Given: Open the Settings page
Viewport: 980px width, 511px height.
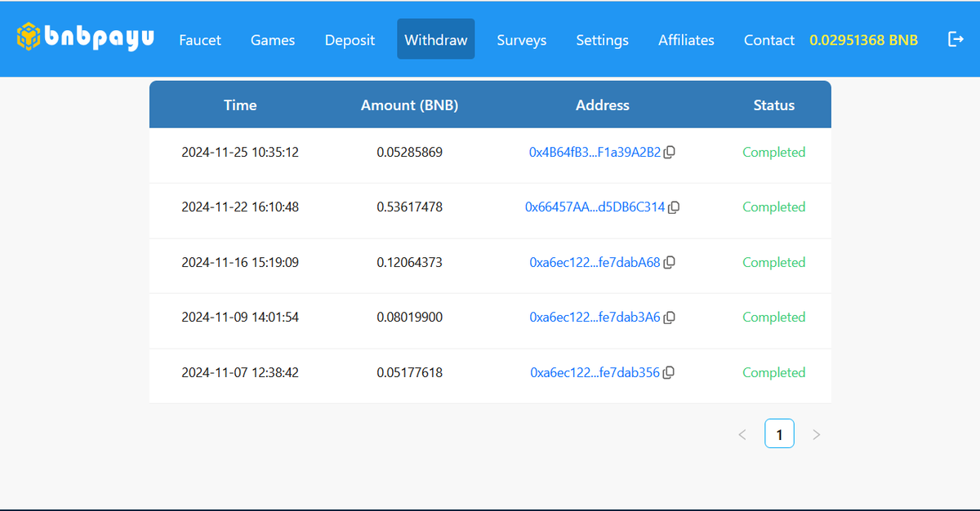Looking at the screenshot, I should (603, 40).
